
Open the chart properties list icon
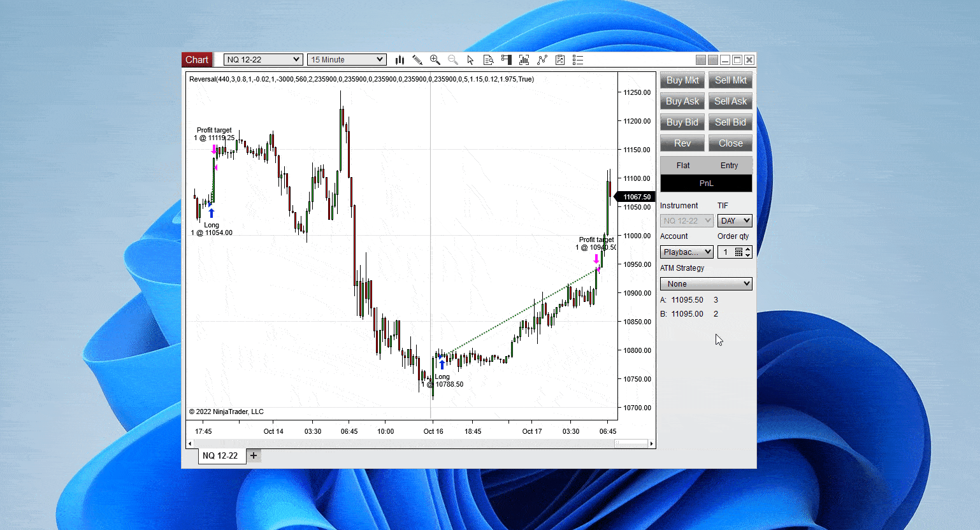pos(578,60)
